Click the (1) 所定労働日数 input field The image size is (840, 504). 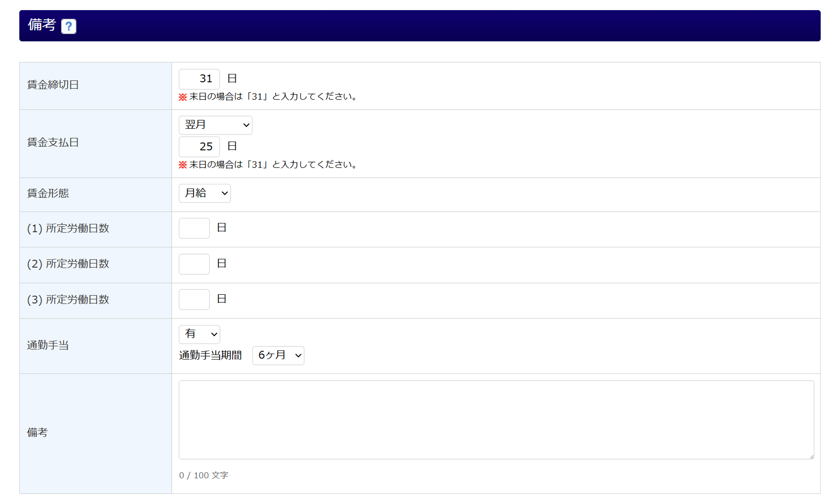pos(194,228)
